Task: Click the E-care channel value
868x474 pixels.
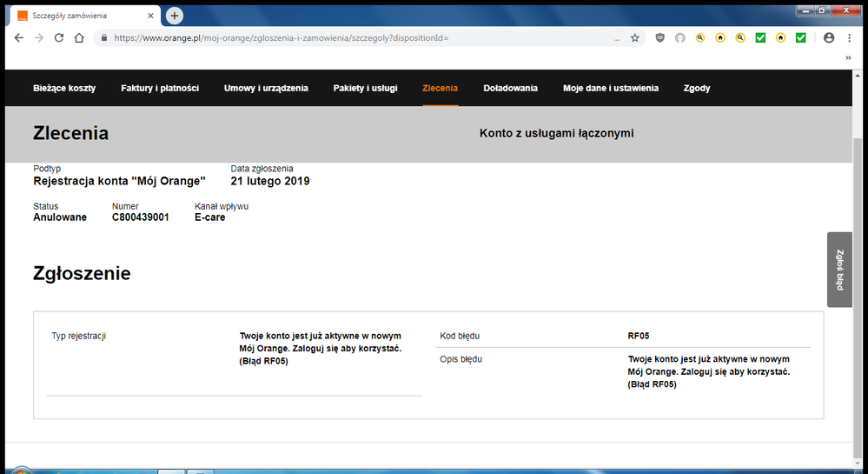Action: (x=209, y=217)
